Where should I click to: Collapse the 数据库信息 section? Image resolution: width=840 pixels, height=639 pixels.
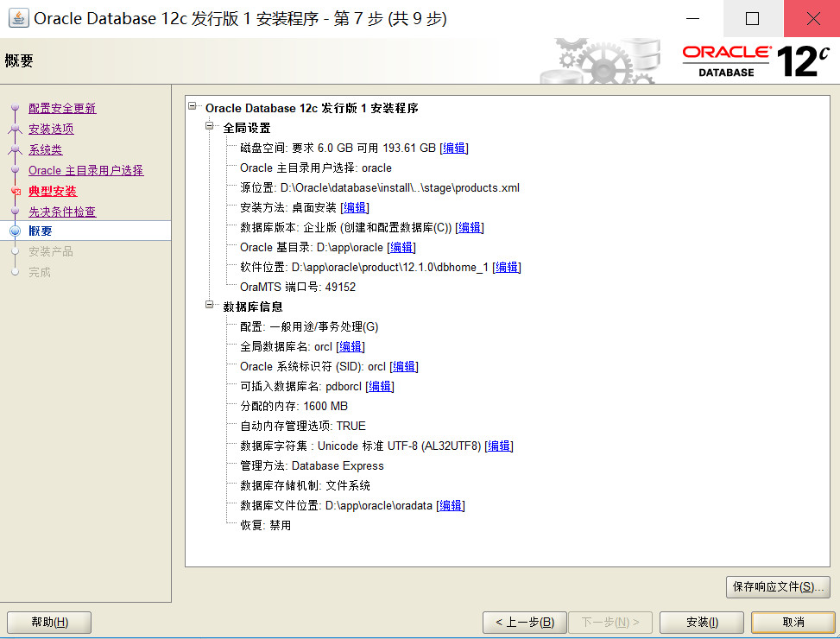(210, 305)
